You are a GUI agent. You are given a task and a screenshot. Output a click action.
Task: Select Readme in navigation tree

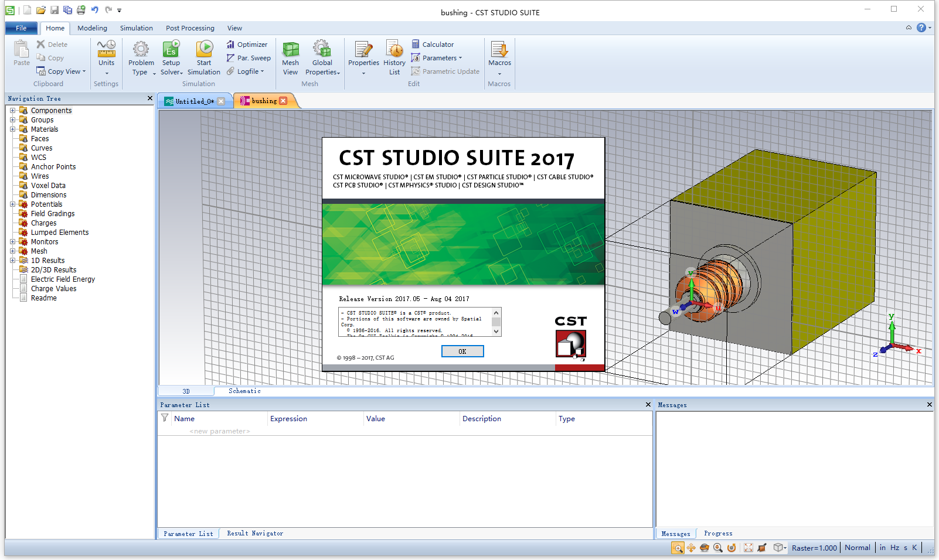[43, 298]
